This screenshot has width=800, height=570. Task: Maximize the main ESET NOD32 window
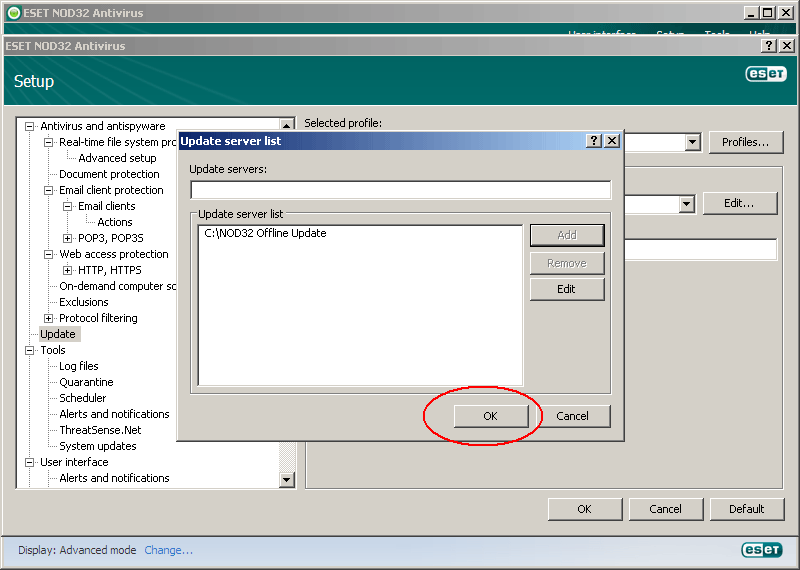click(768, 13)
